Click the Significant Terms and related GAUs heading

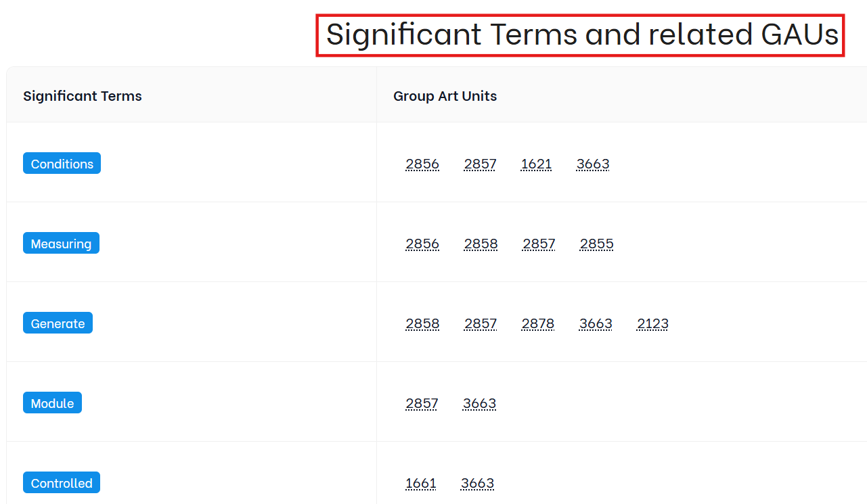coord(582,35)
